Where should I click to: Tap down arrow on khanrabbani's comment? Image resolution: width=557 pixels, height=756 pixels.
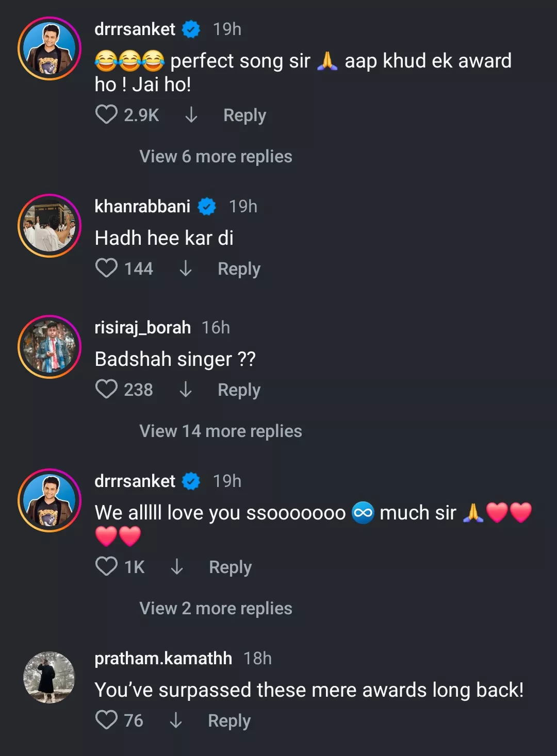point(185,268)
